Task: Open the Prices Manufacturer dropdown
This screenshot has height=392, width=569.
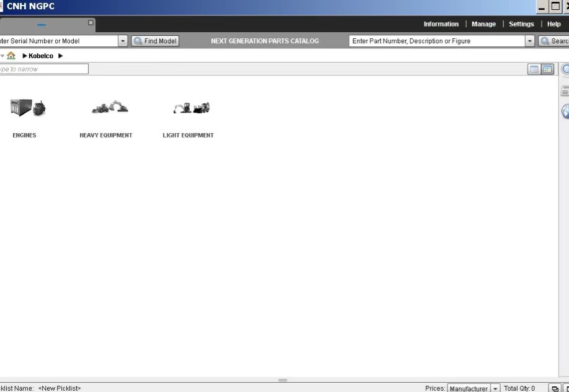Action: point(495,388)
